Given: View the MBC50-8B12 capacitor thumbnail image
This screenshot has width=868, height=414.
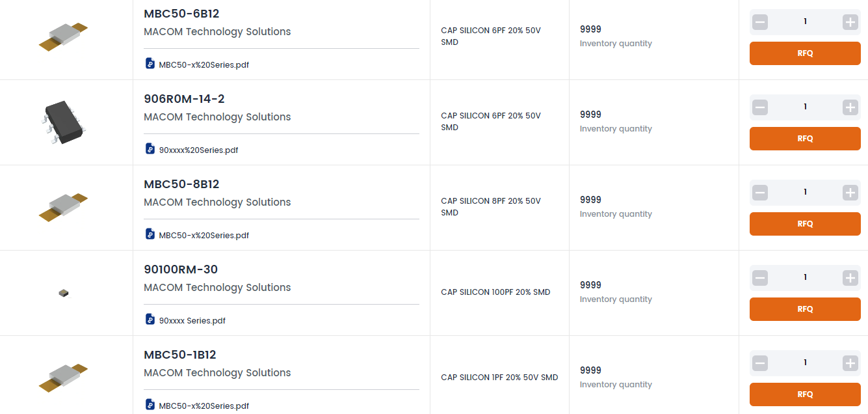Looking at the screenshot, I should pos(63,206).
